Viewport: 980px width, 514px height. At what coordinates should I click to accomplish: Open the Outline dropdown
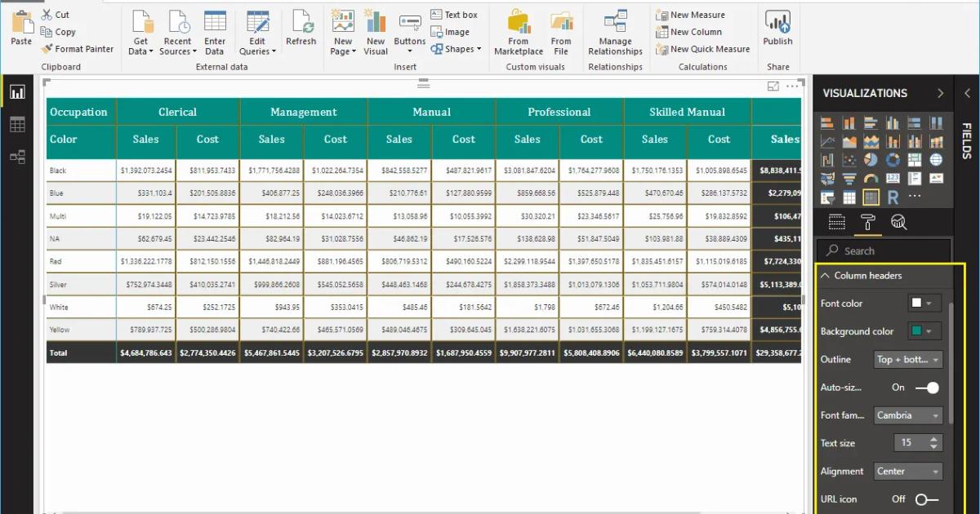tap(908, 359)
